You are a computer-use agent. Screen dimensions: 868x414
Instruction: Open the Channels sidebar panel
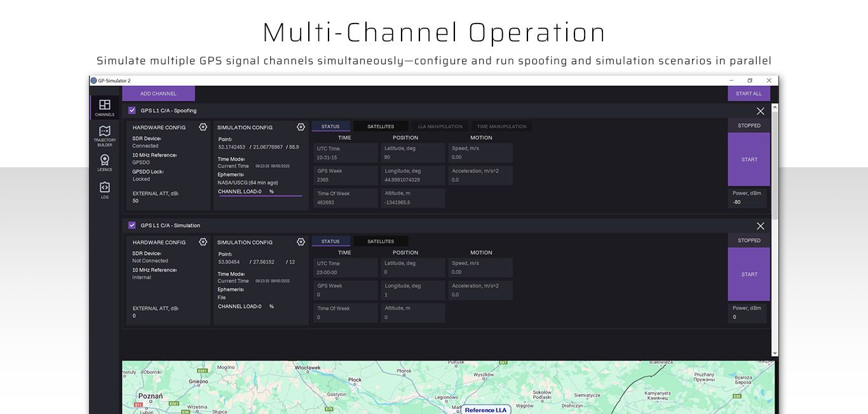click(104, 107)
